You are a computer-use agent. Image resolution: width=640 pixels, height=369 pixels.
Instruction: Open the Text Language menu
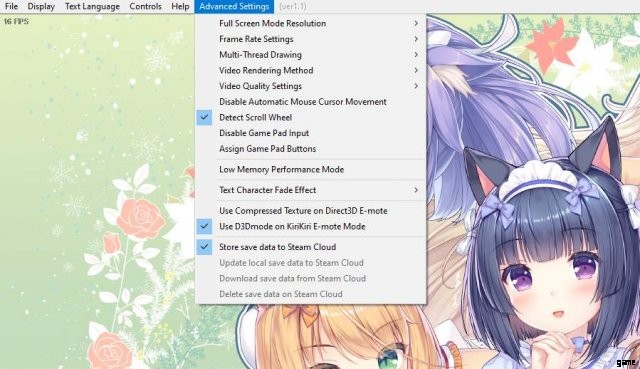[92, 7]
